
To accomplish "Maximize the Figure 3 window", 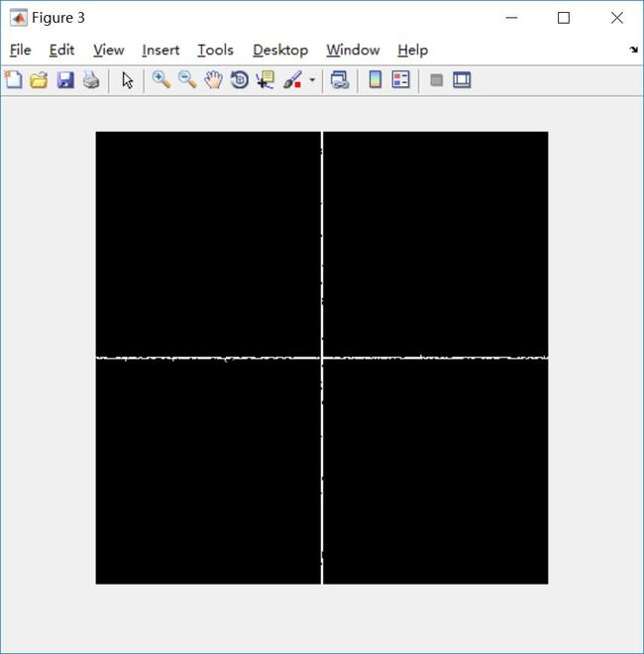I will 564,18.
